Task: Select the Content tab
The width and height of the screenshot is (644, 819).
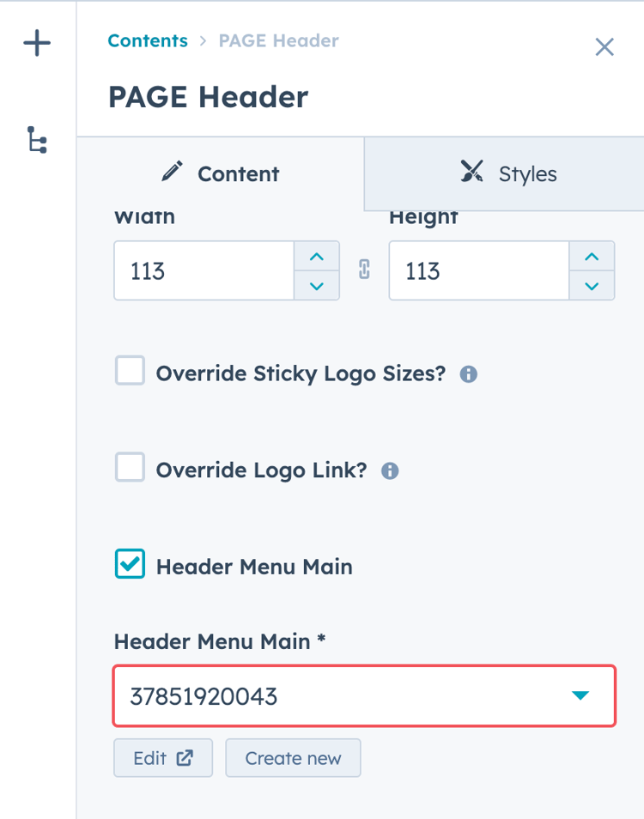Action: tap(221, 174)
